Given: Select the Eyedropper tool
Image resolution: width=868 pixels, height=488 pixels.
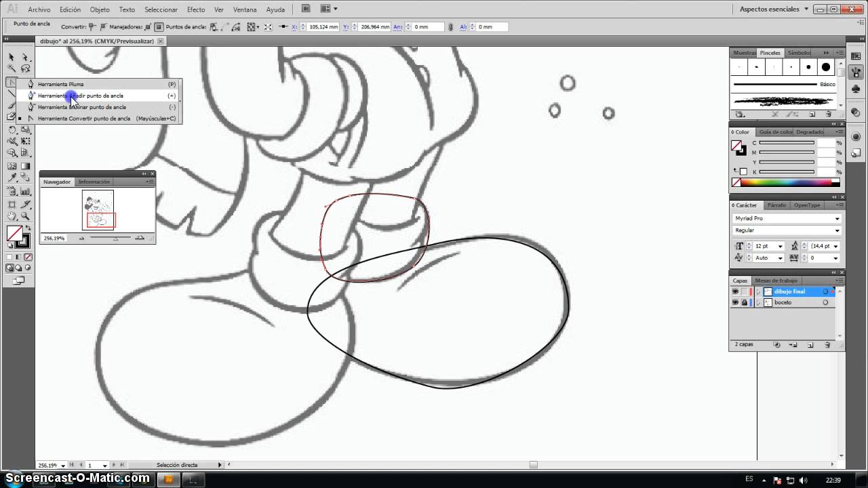Looking at the screenshot, I should point(12,178).
